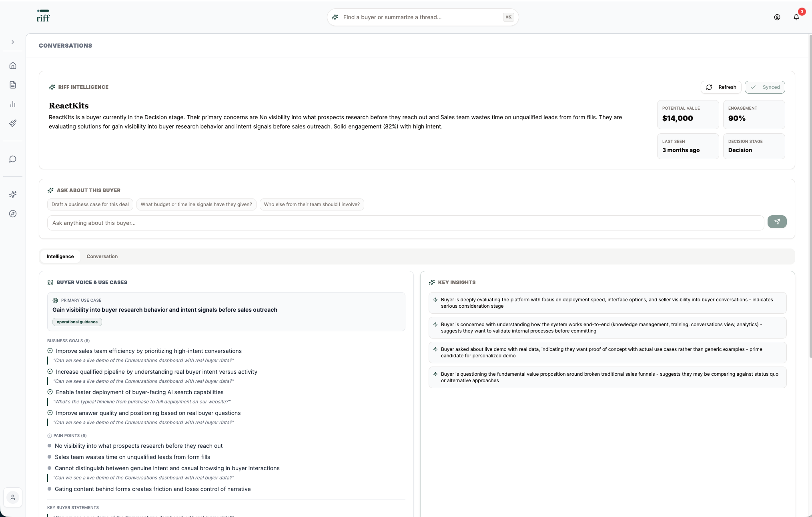Image resolution: width=812 pixels, height=517 pixels.
Task: Open the Home sidebar icon
Action: point(13,66)
